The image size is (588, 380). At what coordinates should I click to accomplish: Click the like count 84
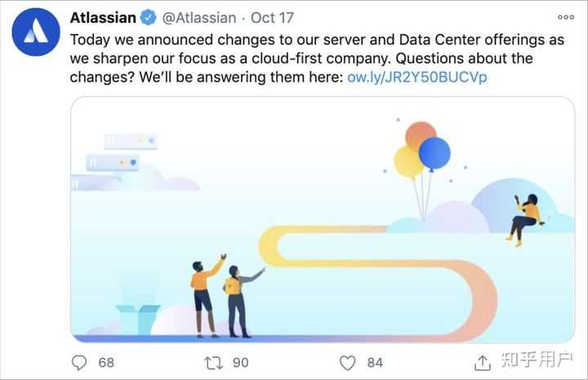click(375, 362)
